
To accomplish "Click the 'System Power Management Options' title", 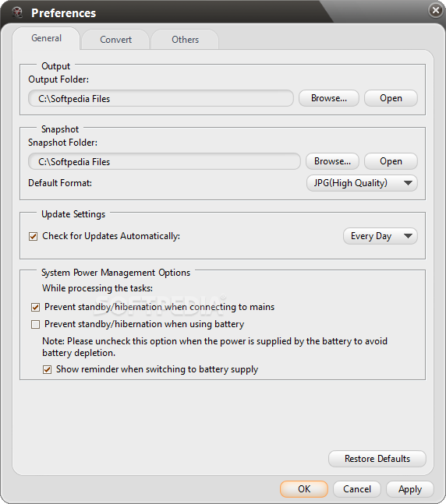I will 116,273.
